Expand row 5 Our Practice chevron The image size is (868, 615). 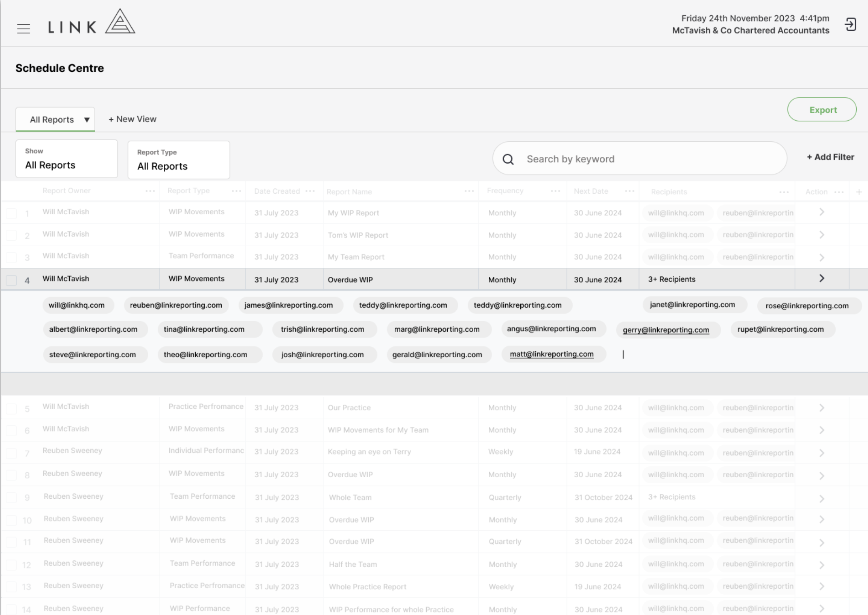[x=822, y=408]
